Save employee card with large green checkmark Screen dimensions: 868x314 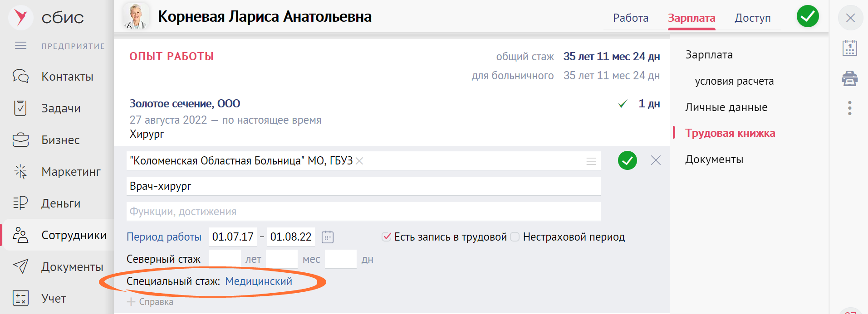[808, 17]
